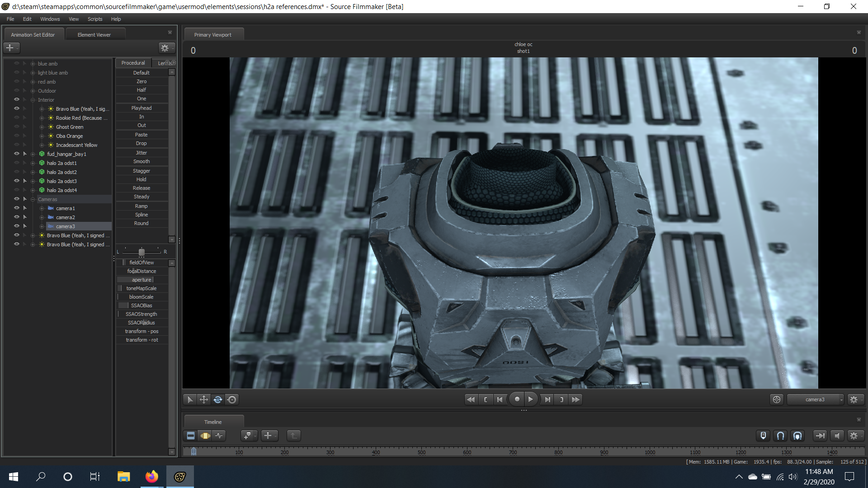Open the viewport settings gear menu

coord(854,399)
